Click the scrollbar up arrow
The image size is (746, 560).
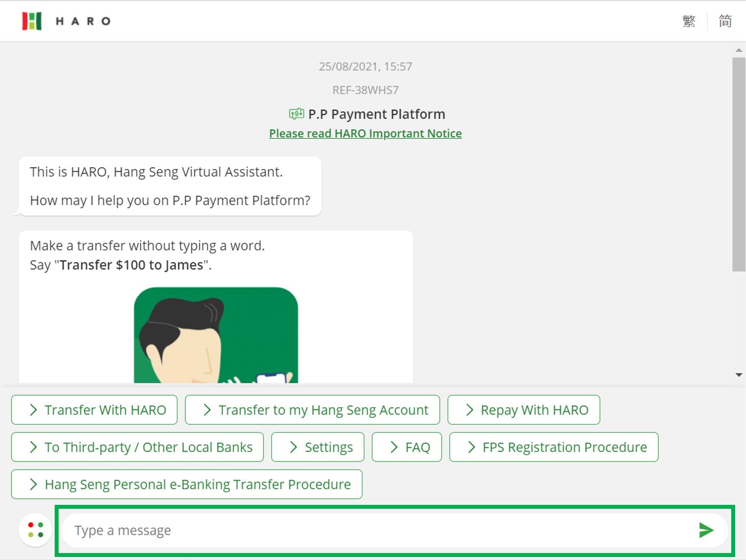(x=739, y=50)
